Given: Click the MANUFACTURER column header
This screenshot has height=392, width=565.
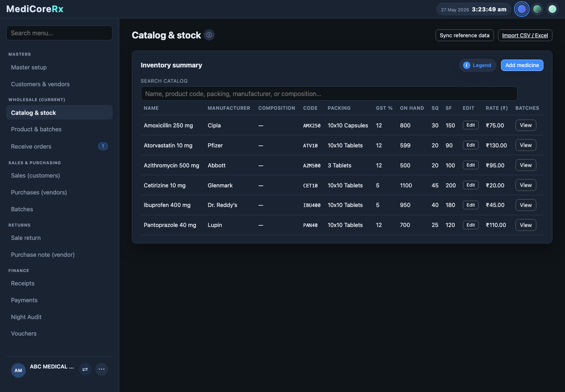Looking at the screenshot, I should click(229, 108).
